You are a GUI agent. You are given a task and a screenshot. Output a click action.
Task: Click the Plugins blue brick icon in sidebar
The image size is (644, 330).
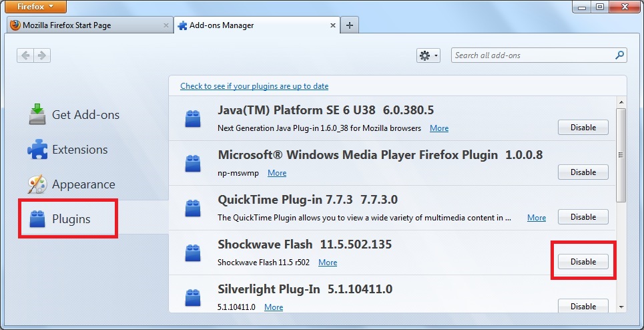click(37, 218)
